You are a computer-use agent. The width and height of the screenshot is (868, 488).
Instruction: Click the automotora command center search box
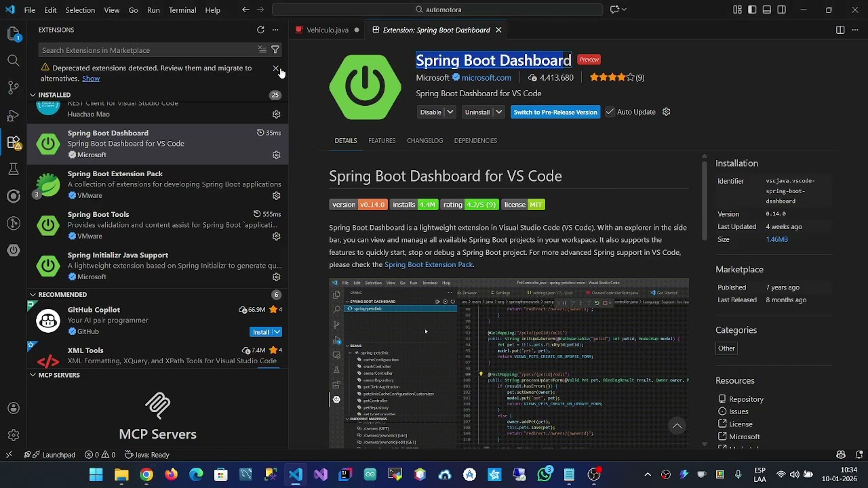[x=437, y=10]
